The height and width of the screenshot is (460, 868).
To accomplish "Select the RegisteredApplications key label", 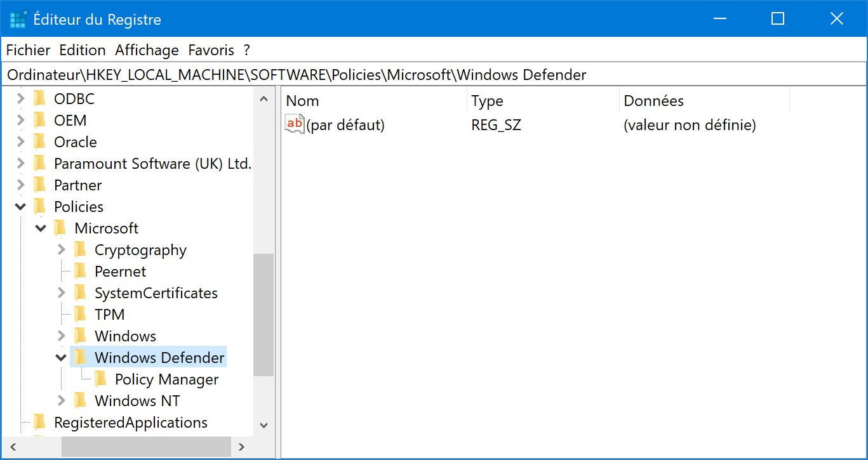I will pyautogui.click(x=131, y=423).
